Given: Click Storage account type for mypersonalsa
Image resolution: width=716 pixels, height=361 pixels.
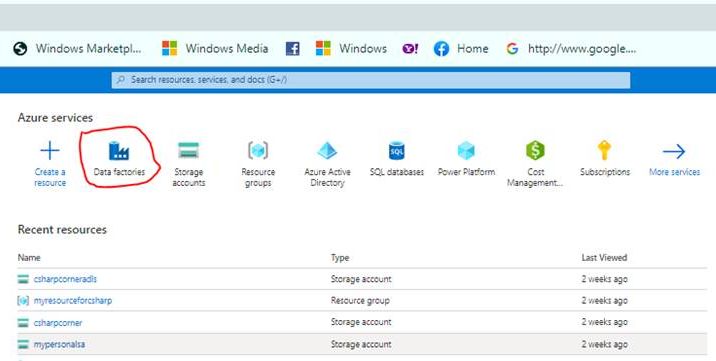Looking at the screenshot, I should point(361,344).
